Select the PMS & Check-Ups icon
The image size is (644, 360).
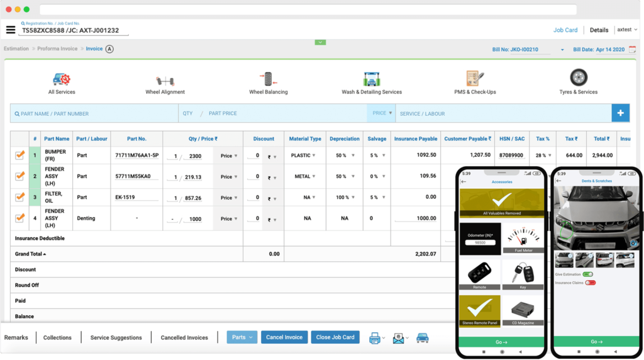point(475,79)
